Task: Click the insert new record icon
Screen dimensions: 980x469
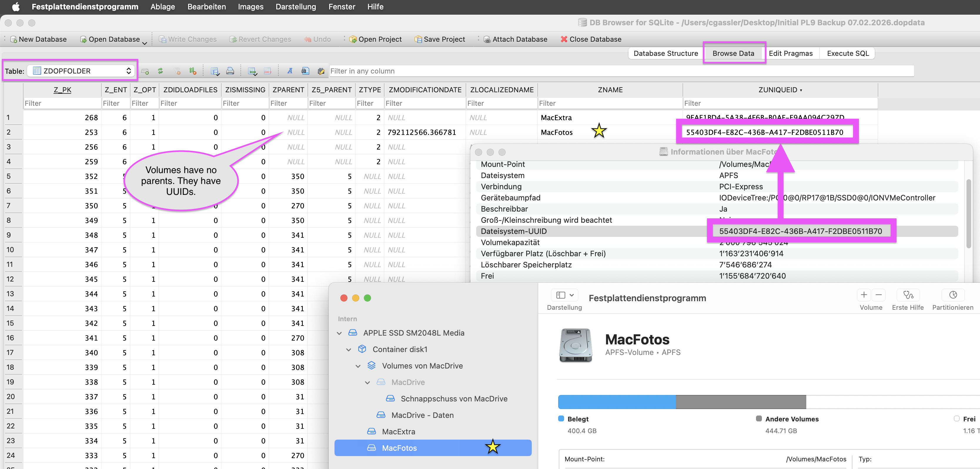Action: coord(145,71)
